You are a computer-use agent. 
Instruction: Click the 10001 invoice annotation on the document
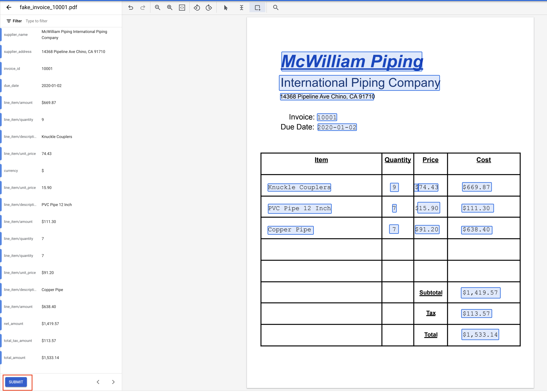[327, 117]
